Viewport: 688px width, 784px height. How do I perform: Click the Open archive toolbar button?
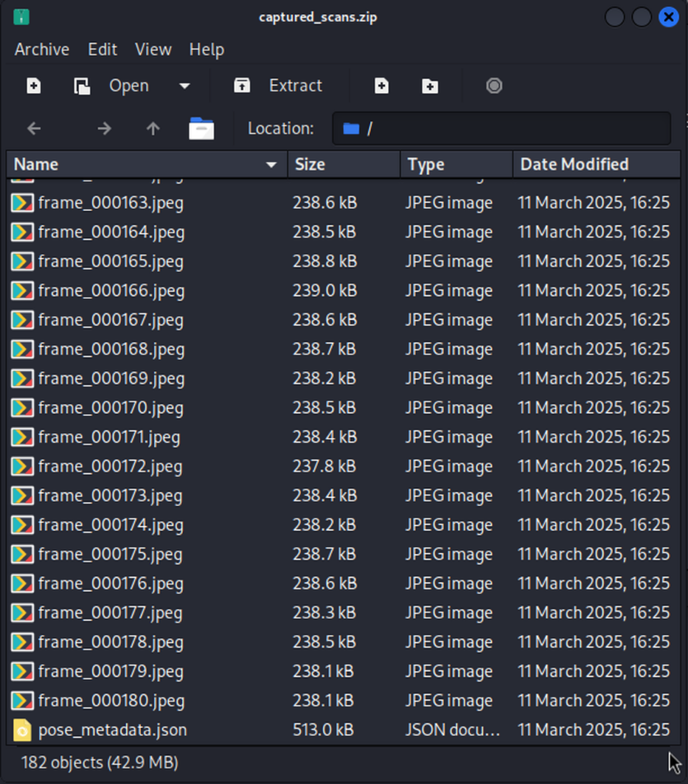point(113,86)
